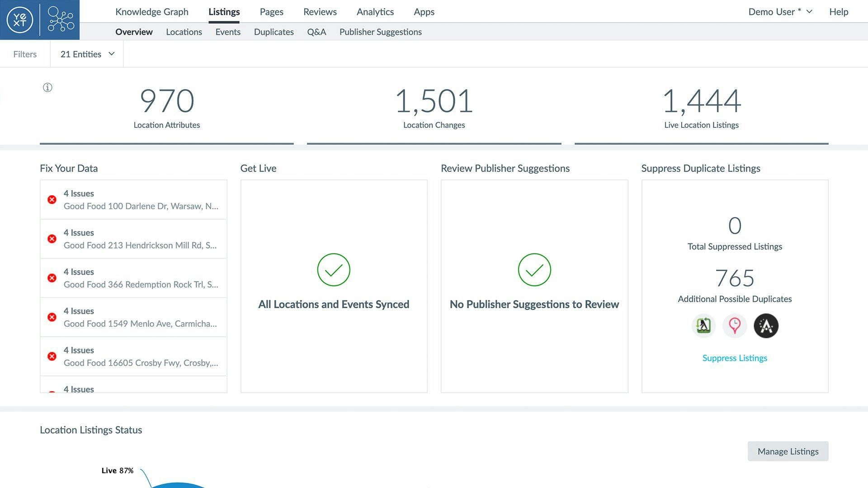Click the Manage Listings button
The image size is (868, 488).
pos(788,451)
